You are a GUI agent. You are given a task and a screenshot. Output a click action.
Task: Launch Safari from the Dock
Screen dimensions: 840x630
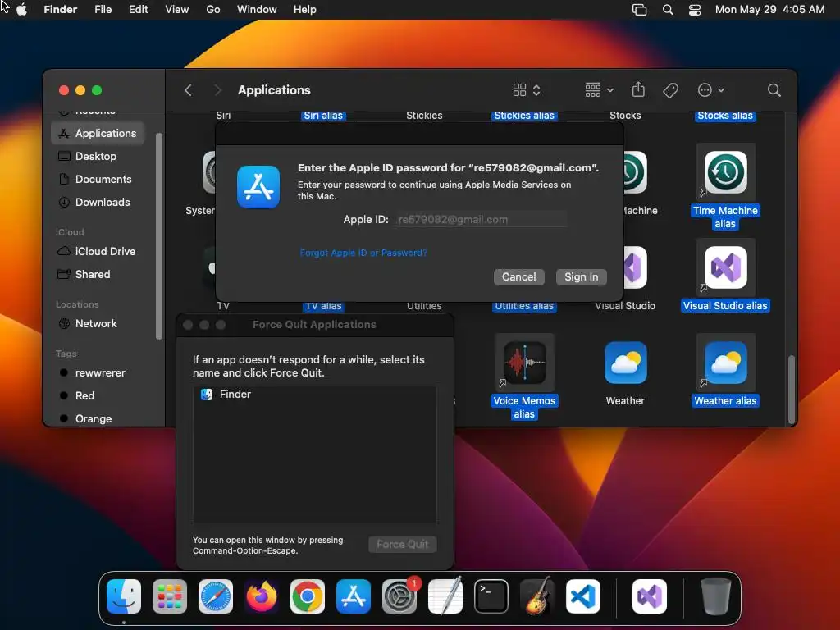coord(216,596)
